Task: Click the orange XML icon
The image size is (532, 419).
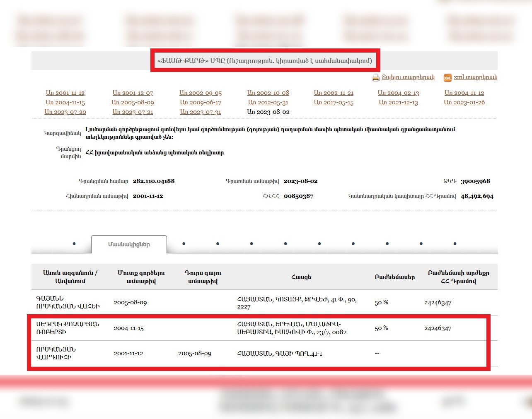Action: 447,78
